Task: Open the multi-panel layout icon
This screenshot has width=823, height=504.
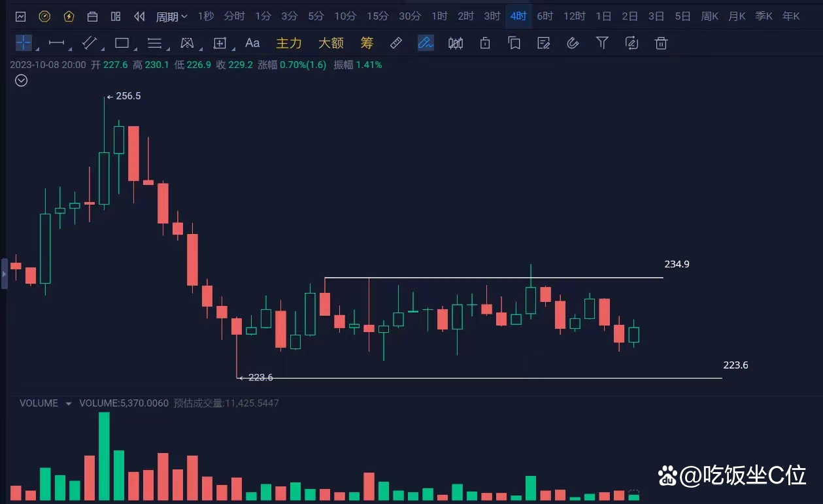Action: [116, 16]
